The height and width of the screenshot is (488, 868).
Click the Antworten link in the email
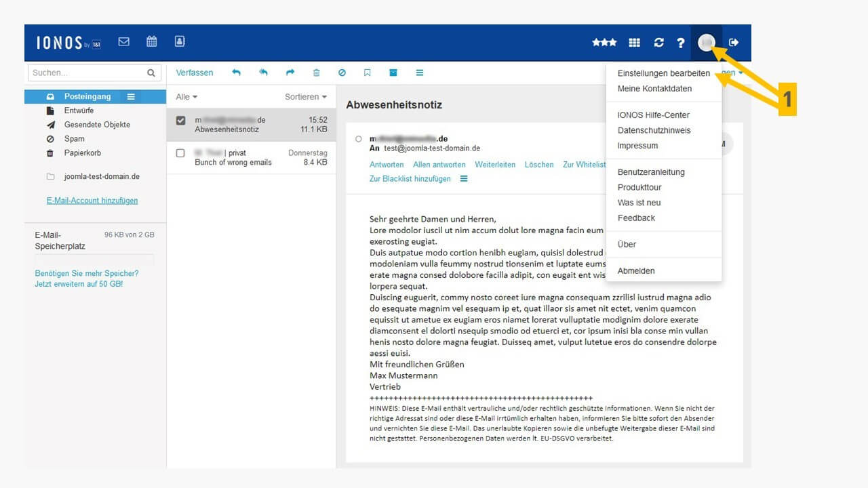coord(387,165)
